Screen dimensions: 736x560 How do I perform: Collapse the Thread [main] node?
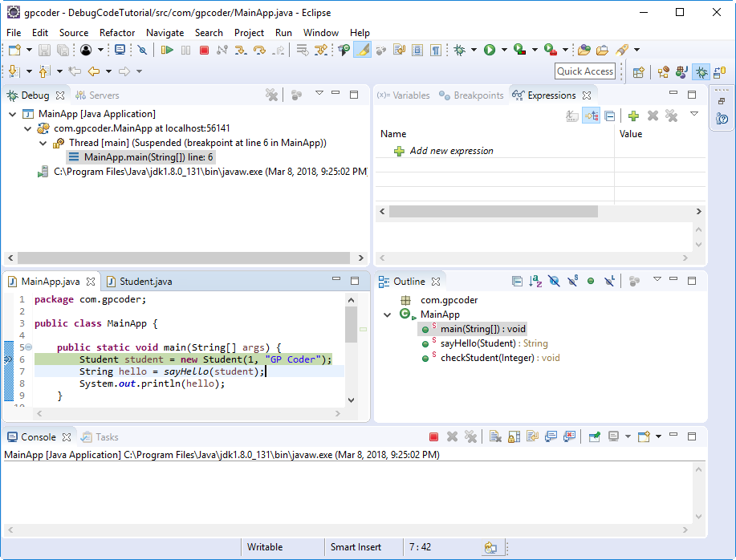(43, 143)
